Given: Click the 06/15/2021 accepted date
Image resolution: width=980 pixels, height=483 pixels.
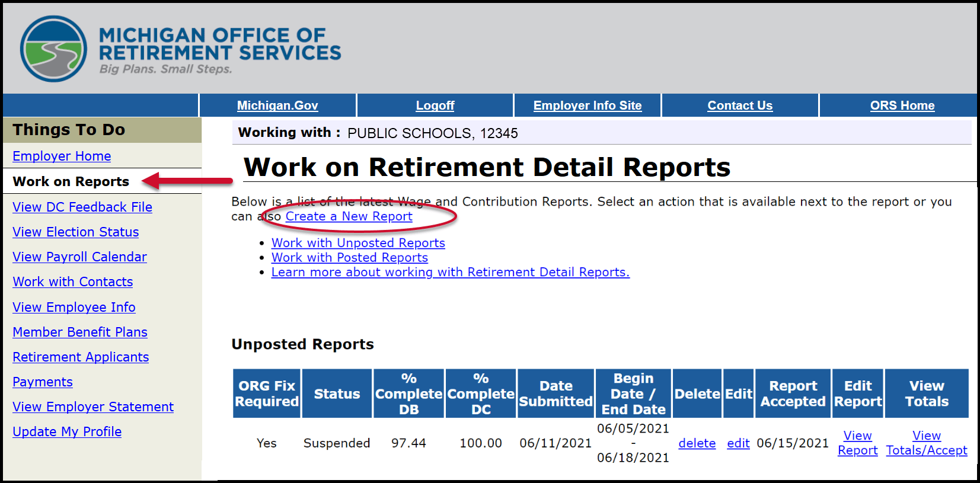Looking at the screenshot, I should point(793,443).
